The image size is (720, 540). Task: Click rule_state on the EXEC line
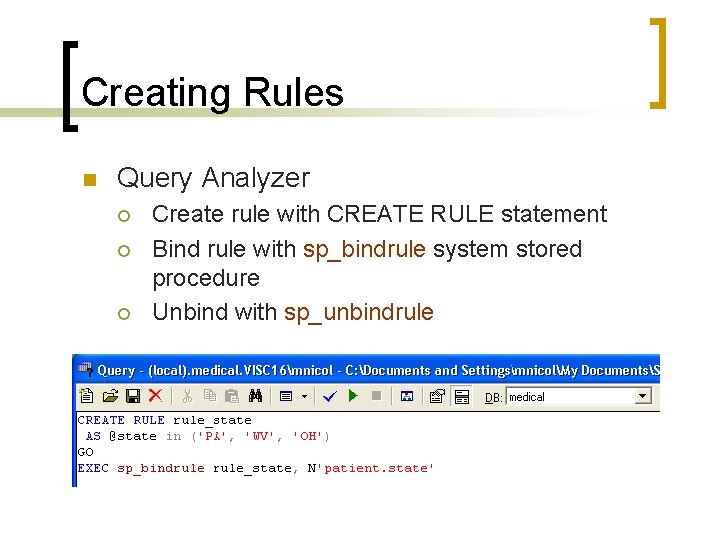click(252, 469)
